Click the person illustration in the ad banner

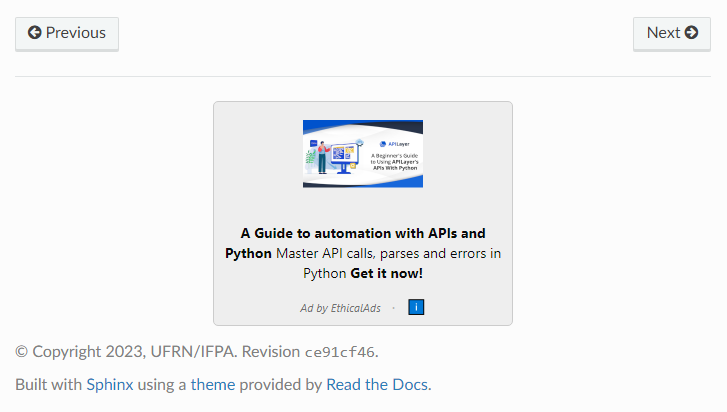tap(322, 158)
